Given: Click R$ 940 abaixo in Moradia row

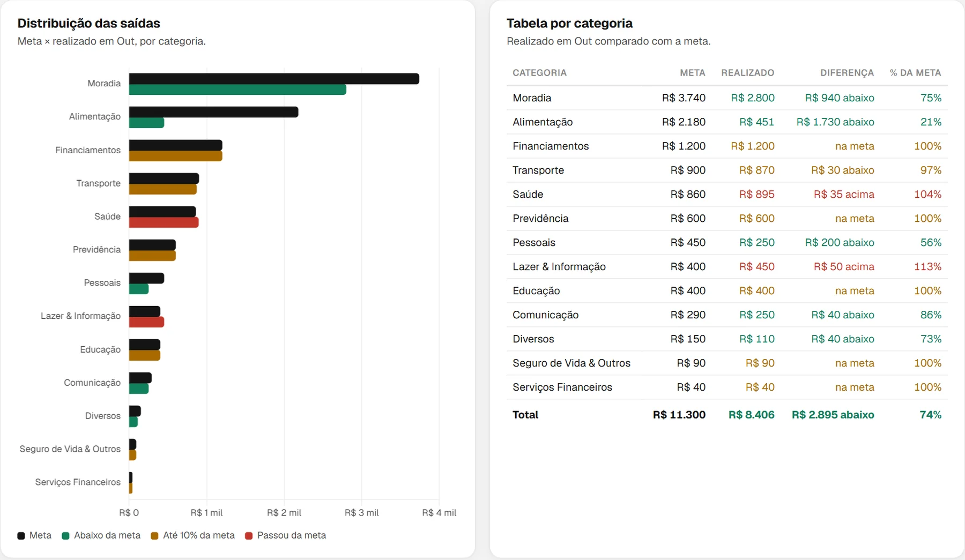Looking at the screenshot, I should pos(840,98).
